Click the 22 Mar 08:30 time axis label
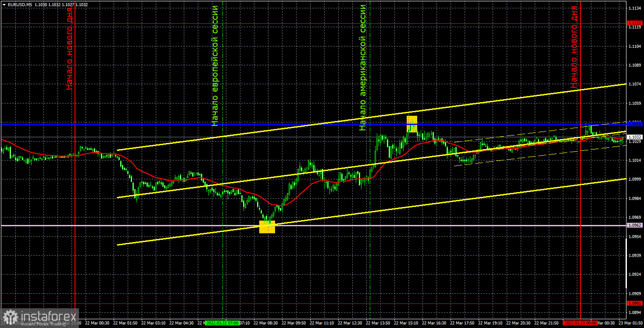This screenshot has height=328, width=644. coord(265,323)
